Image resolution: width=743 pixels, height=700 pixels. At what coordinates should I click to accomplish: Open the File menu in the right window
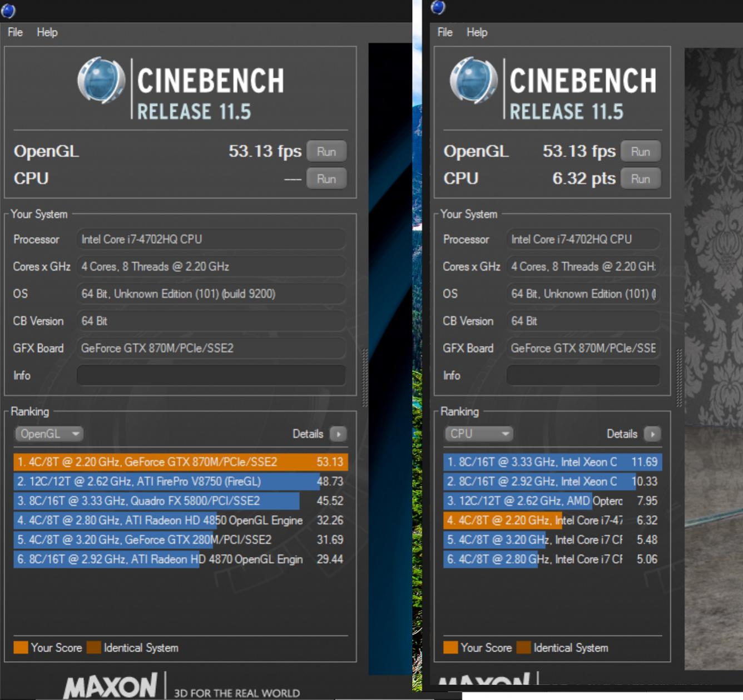[x=445, y=32]
